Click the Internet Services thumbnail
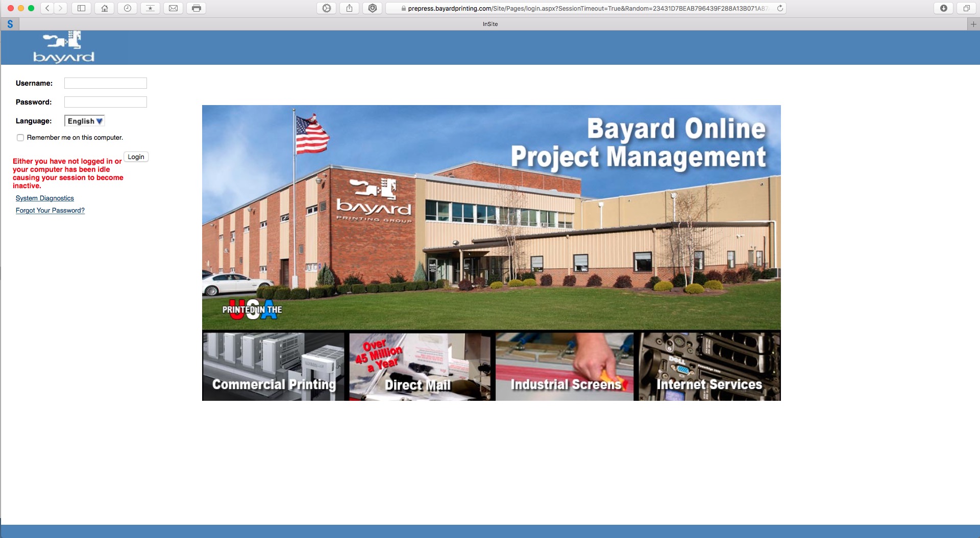This screenshot has width=980, height=538. click(709, 367)
